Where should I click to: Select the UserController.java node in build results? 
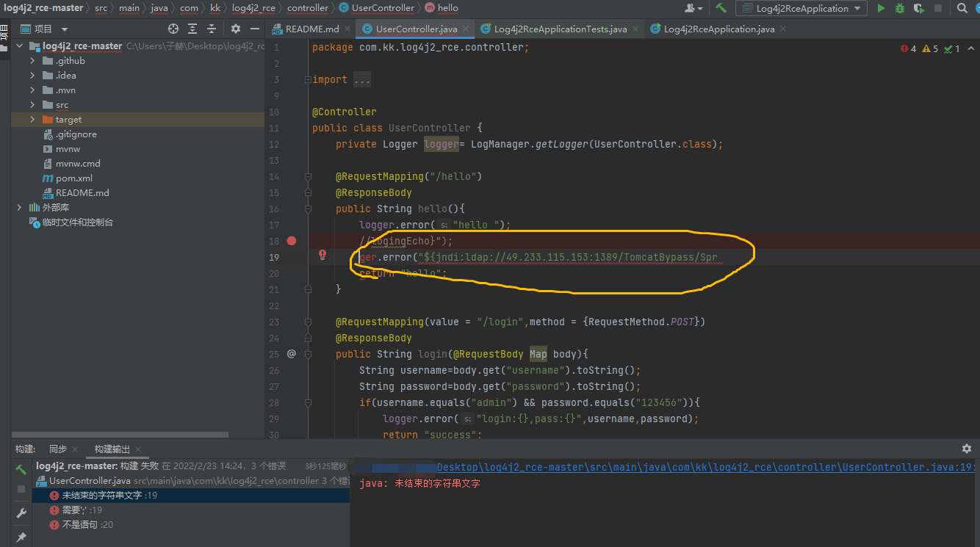[x=191, y=481]
